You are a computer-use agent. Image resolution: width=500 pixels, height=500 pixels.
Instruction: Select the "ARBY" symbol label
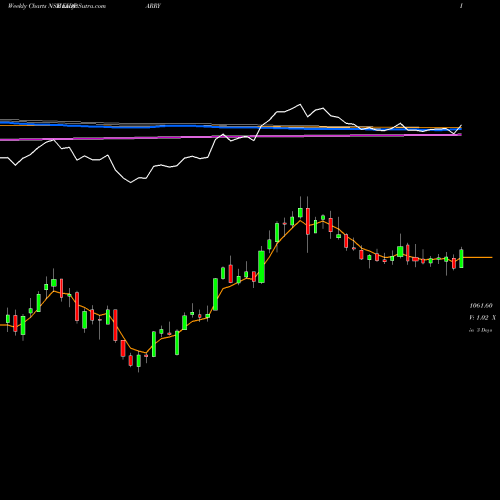[x=153, y=6]
